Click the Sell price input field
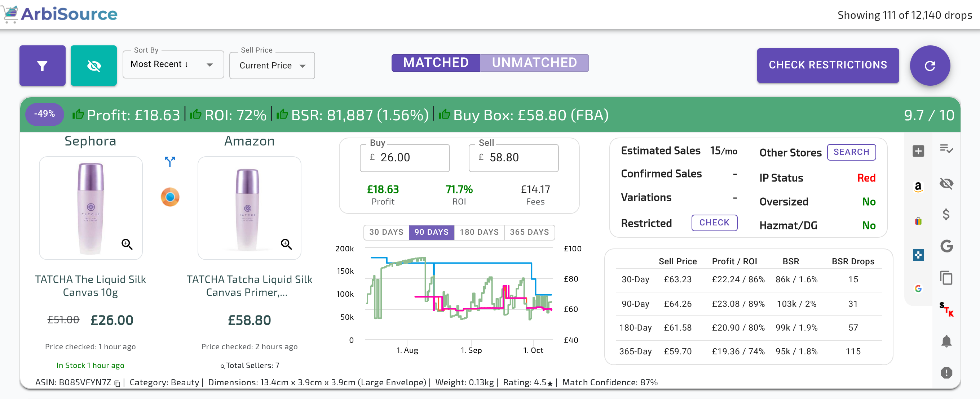 [x=513, y=158]
